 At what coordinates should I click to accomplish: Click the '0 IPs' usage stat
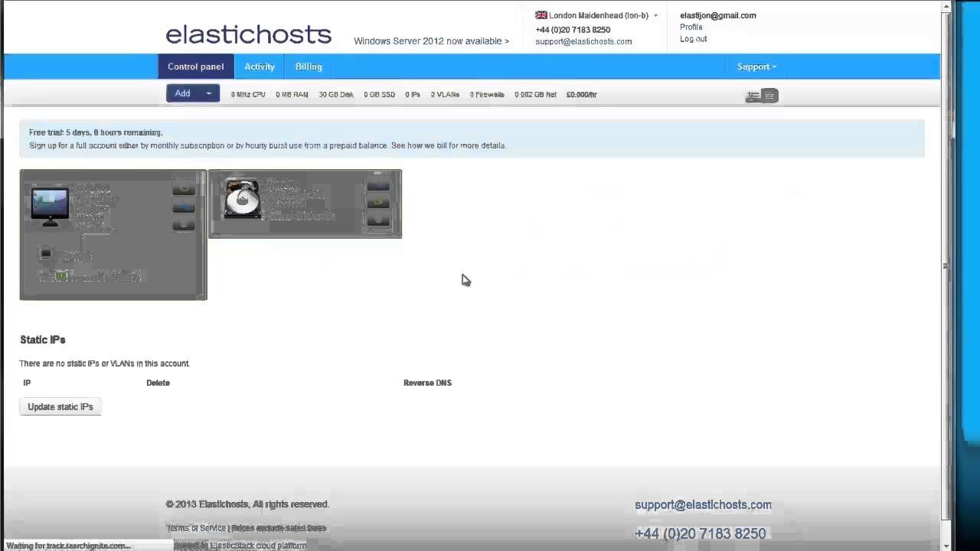413,95
